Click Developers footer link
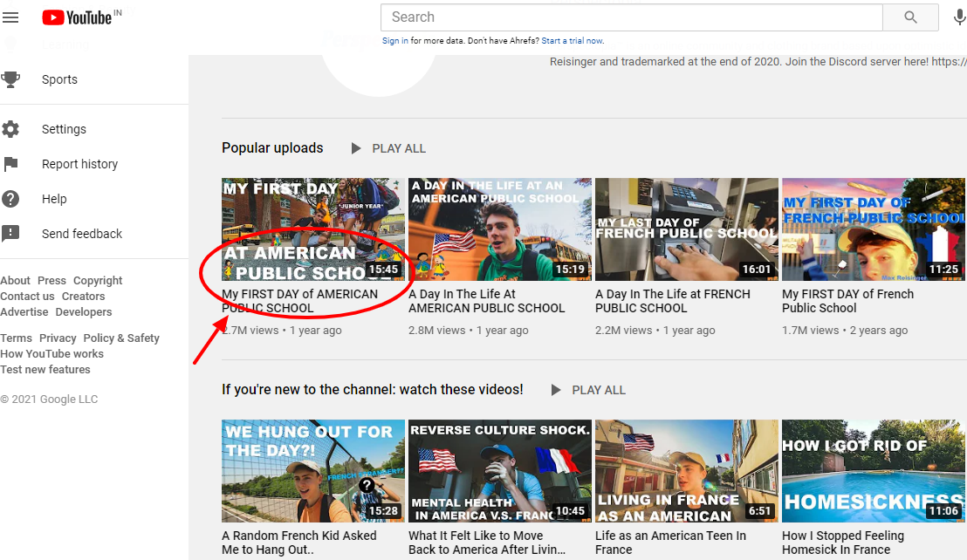Image resolution: width=967 pixels, height=560 pixels. pyautogui.click(x=84, y=311)
